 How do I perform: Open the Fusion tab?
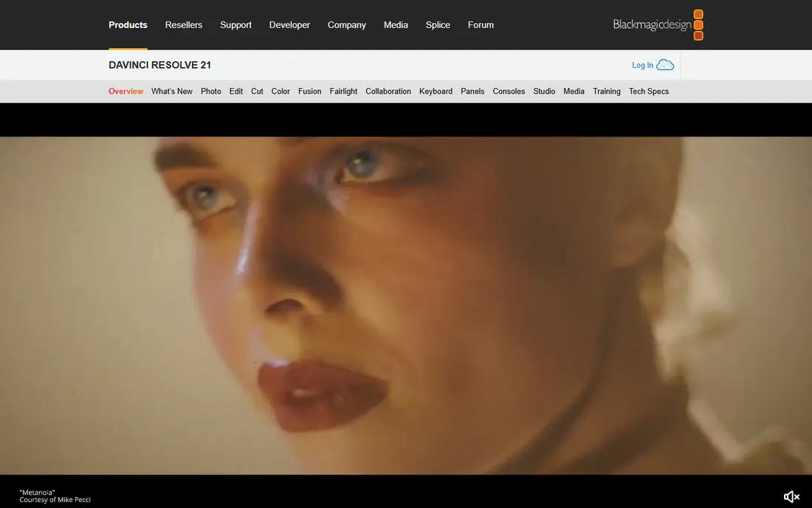click(310, 91)
